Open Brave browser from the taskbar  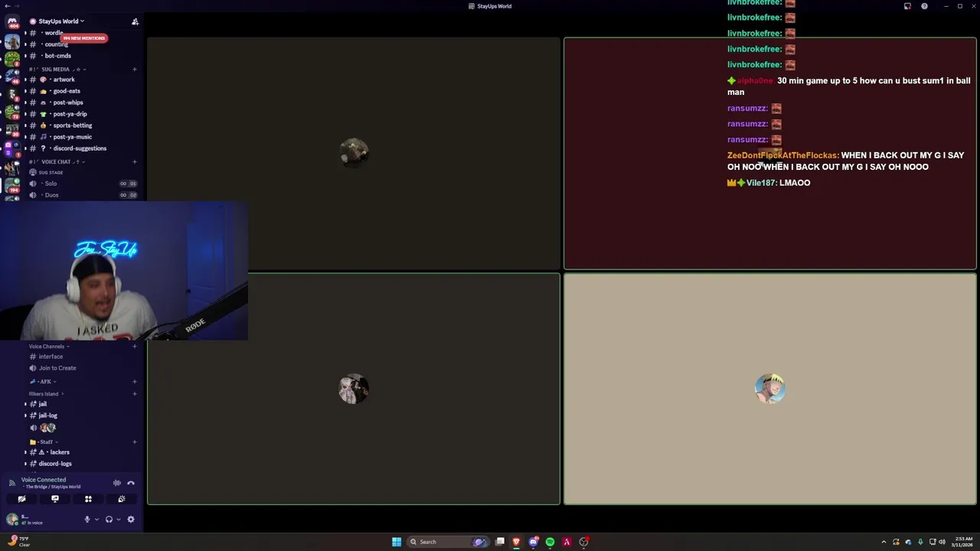[x=516, y=542]
